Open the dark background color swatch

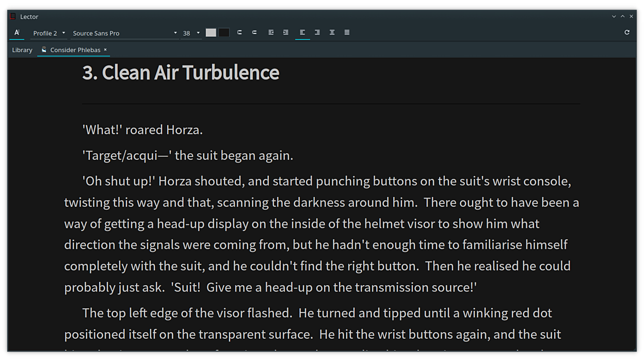pyautogui.click(x=224, y=32)
